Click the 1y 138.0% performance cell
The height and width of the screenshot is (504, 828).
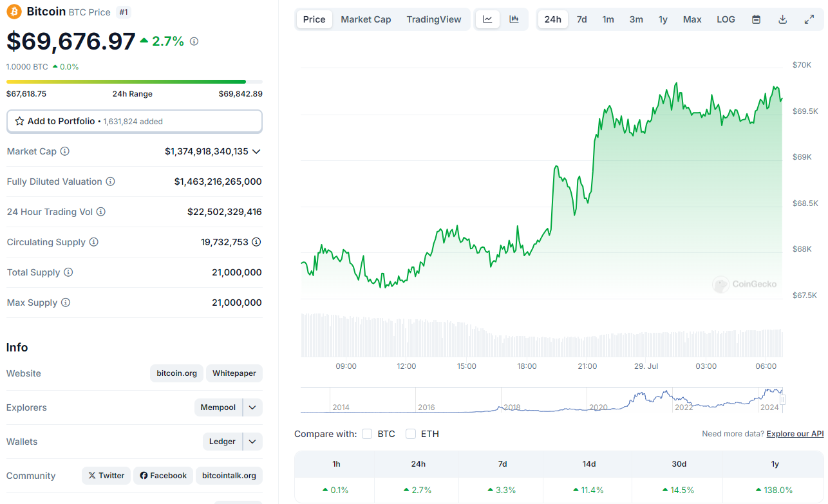pos(775,490)
